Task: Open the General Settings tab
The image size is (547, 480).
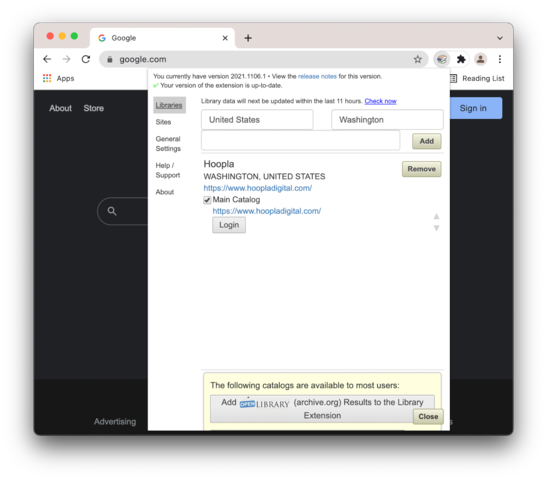Action: (168, 144)
